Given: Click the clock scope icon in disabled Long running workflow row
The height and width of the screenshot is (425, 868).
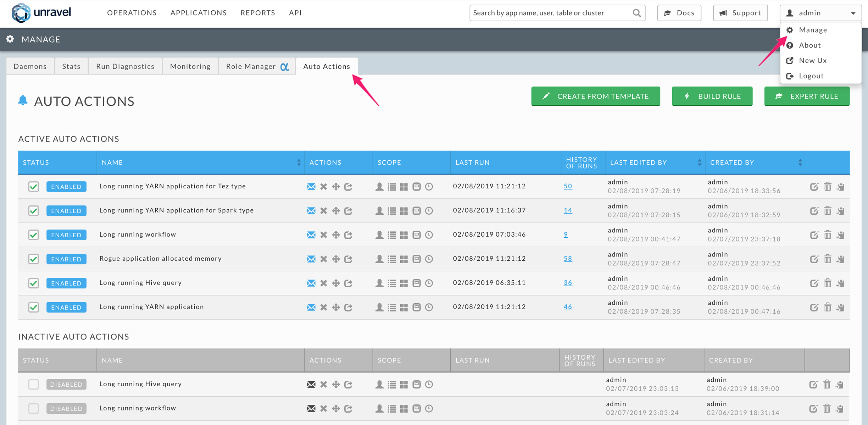Looking at the screenshot, I should pos(429,408).
